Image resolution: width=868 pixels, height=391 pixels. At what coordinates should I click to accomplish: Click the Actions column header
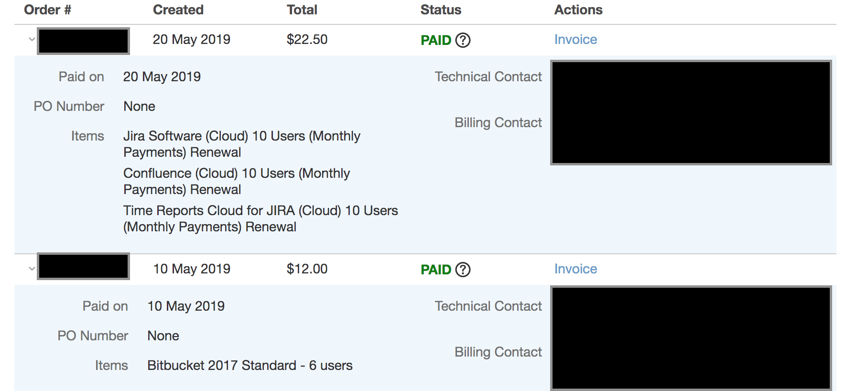click(x=578, y=10)
